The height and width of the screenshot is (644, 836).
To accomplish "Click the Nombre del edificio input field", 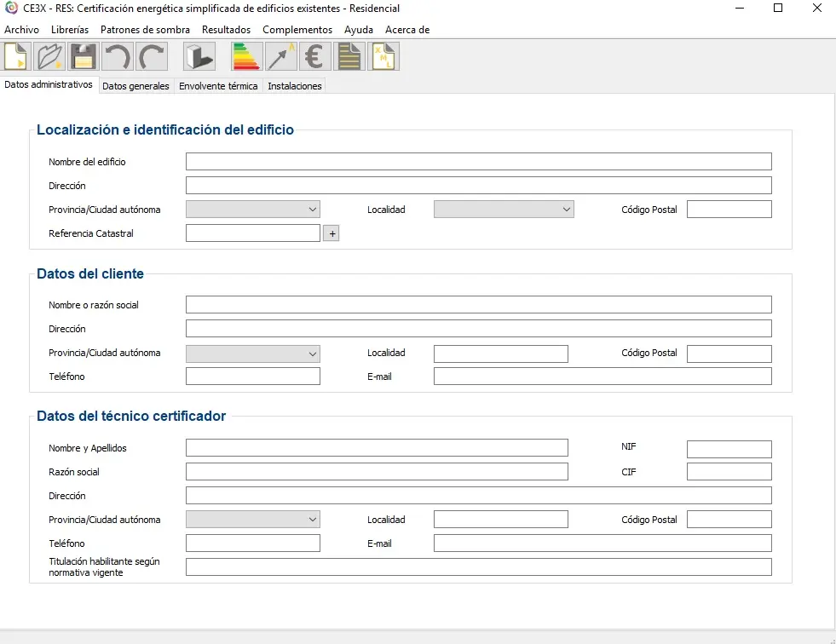I will 479,162.
